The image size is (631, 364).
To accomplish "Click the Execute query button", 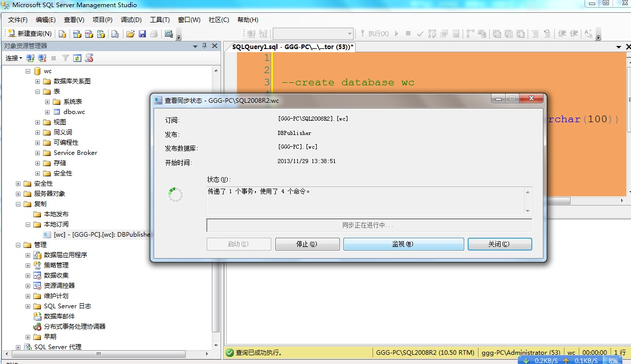I will (x=374, y=34).
